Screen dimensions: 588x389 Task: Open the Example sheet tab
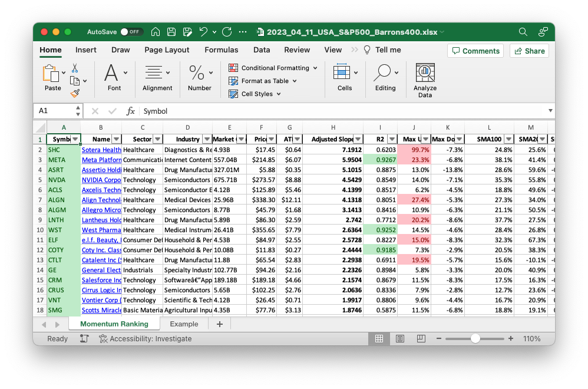click(184, 324)
